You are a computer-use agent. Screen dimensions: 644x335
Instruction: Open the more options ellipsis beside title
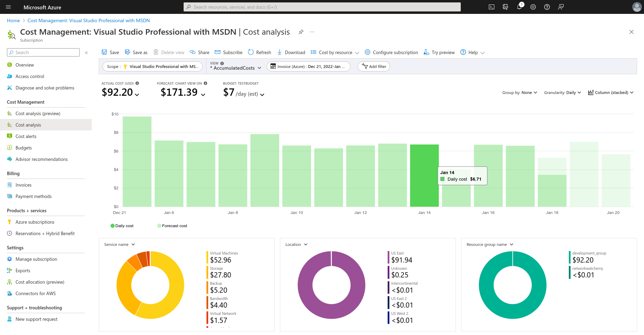click(312, 32)
